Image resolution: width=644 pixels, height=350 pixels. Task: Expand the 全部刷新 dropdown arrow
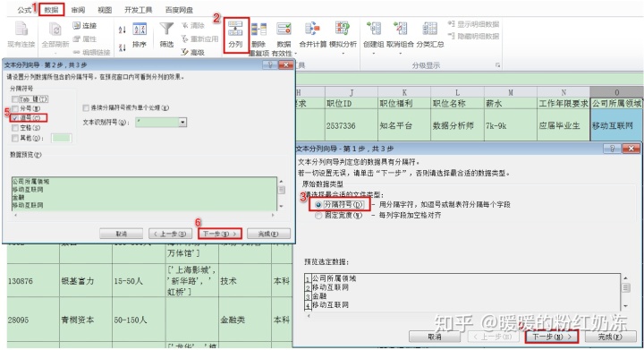tap(55, 54)
